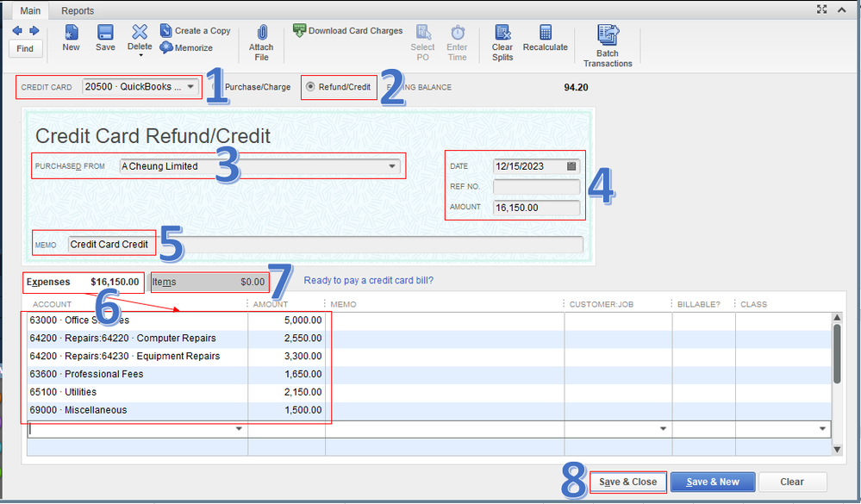Click the Select PO icon
The image size is (861, 504).
click(423, 43)
